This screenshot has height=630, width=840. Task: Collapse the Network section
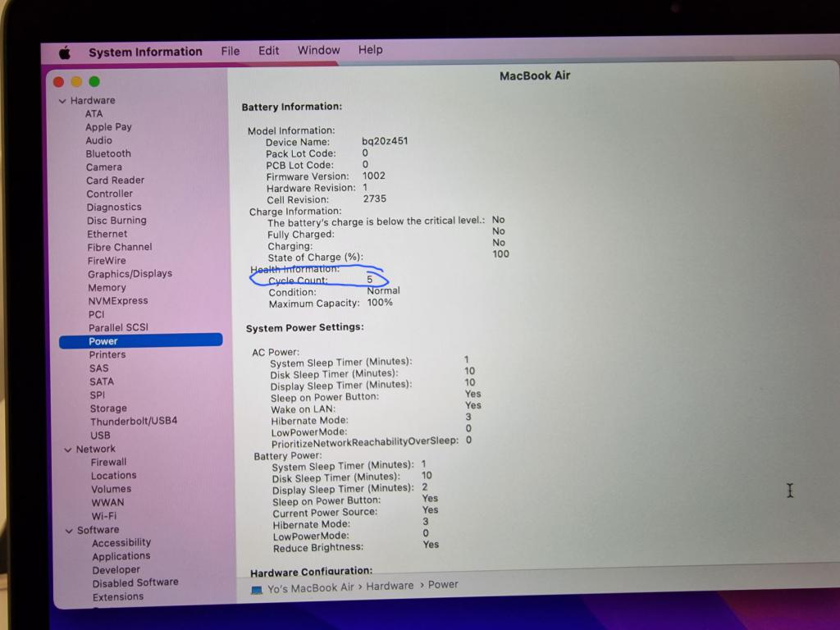[x=68, y=450]
